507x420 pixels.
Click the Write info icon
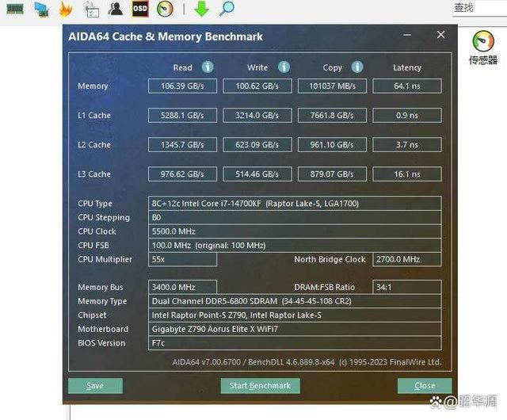click(284, 67)
